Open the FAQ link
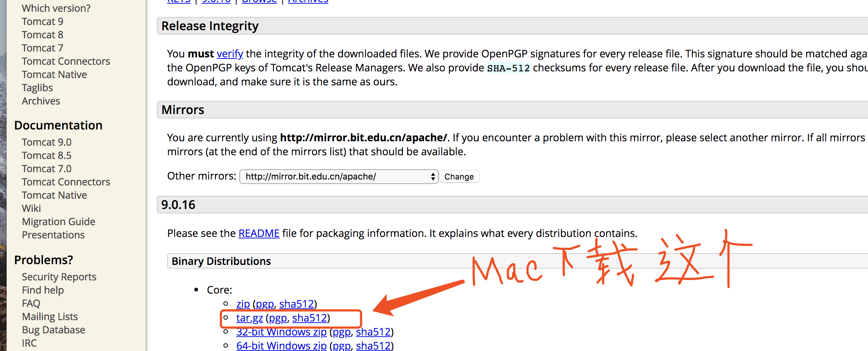 pos(31,303)
